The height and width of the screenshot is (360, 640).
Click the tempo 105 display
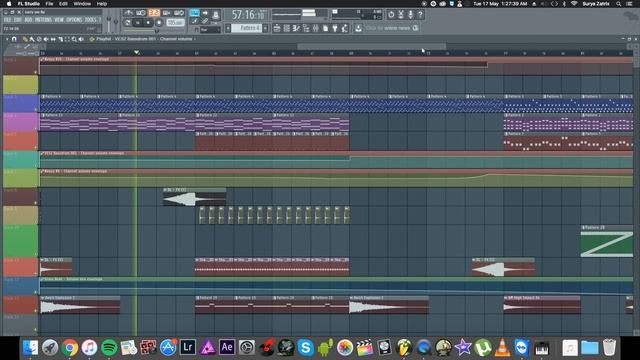point(176,22)
